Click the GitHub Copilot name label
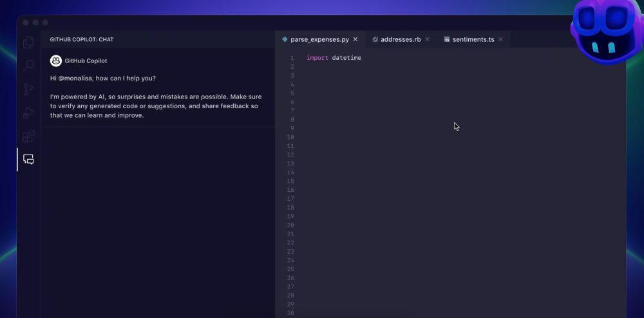This screenshot has width=644, height=318. 86,61
